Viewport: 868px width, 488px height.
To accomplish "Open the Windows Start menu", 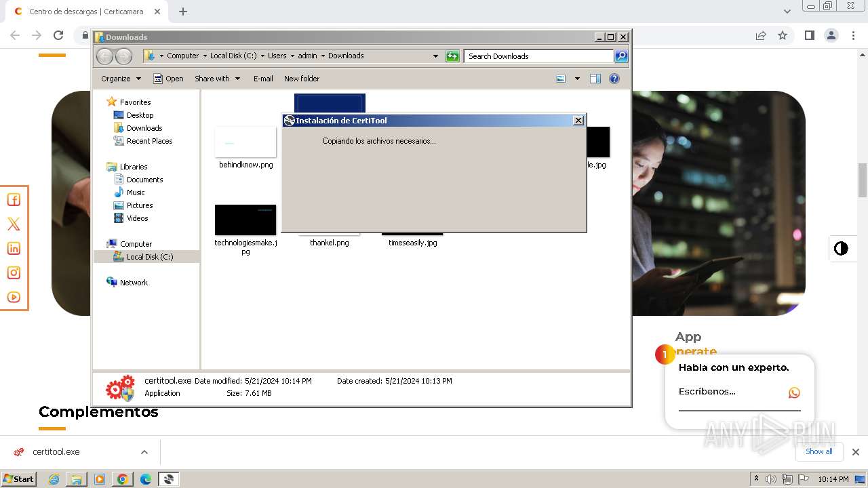I will pos(19,479).
